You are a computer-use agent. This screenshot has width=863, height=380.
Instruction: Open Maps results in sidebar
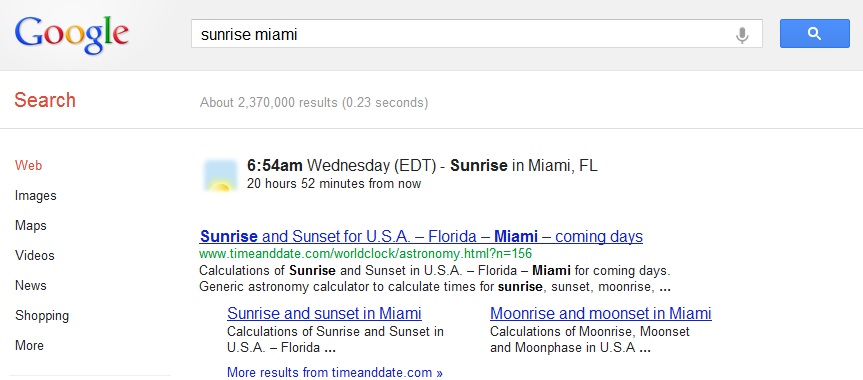[31, 225]
